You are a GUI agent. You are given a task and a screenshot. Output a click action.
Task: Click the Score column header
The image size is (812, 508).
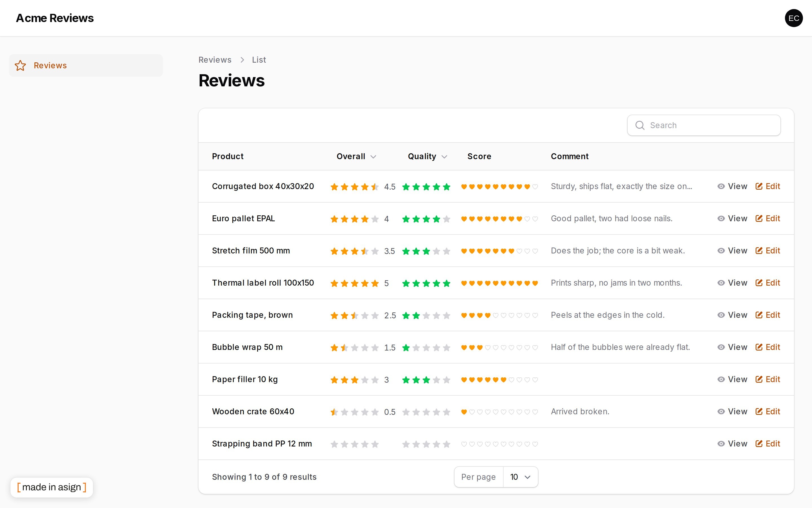tap(479, 157)
